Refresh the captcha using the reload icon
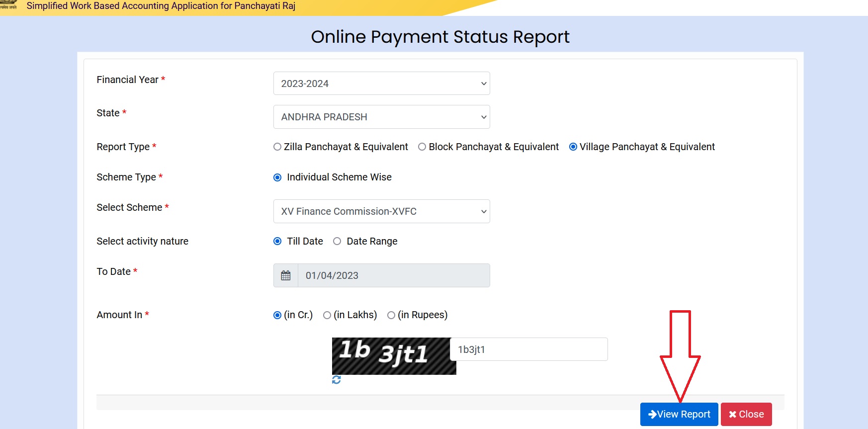This screenshot has height=429, width=868. pyautogui.click(x=337, y=380)
